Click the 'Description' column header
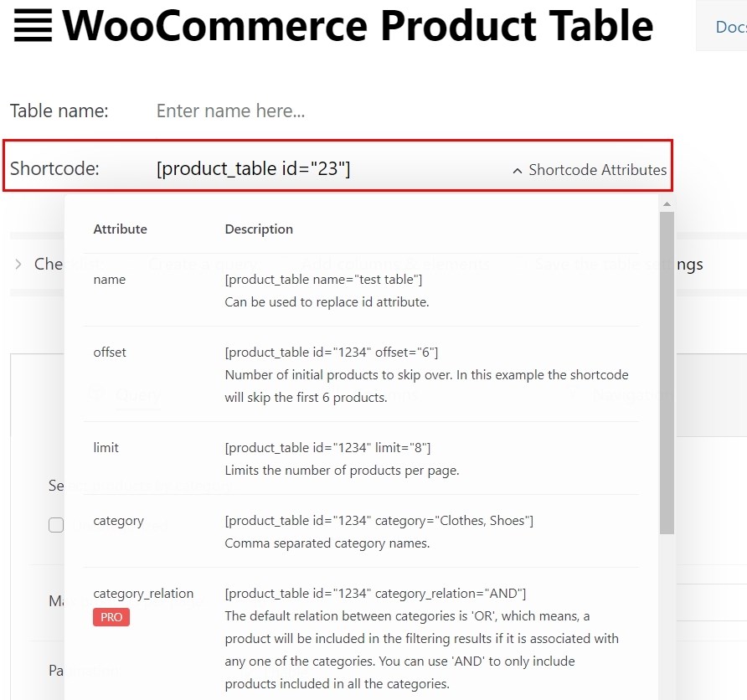Image resolution: width=747 pixels, height=700 pixels. coord(259,229)
